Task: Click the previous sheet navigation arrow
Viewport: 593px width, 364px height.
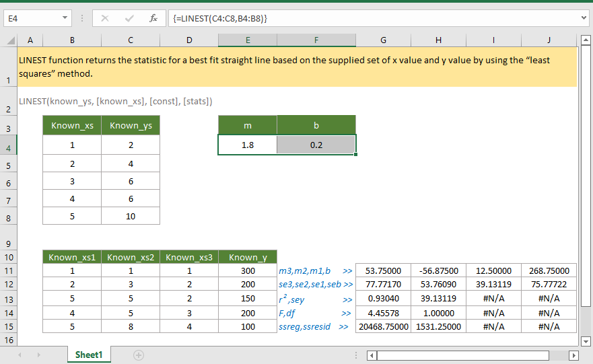Action: 20,355
